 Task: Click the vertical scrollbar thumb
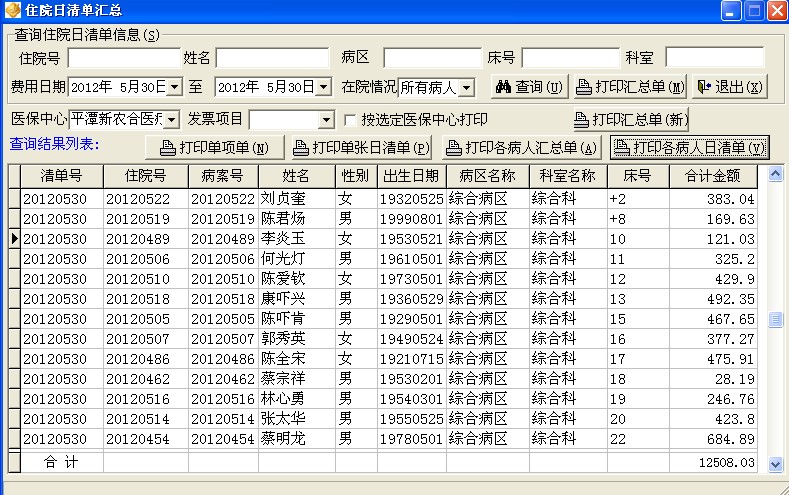pos(775,319)
